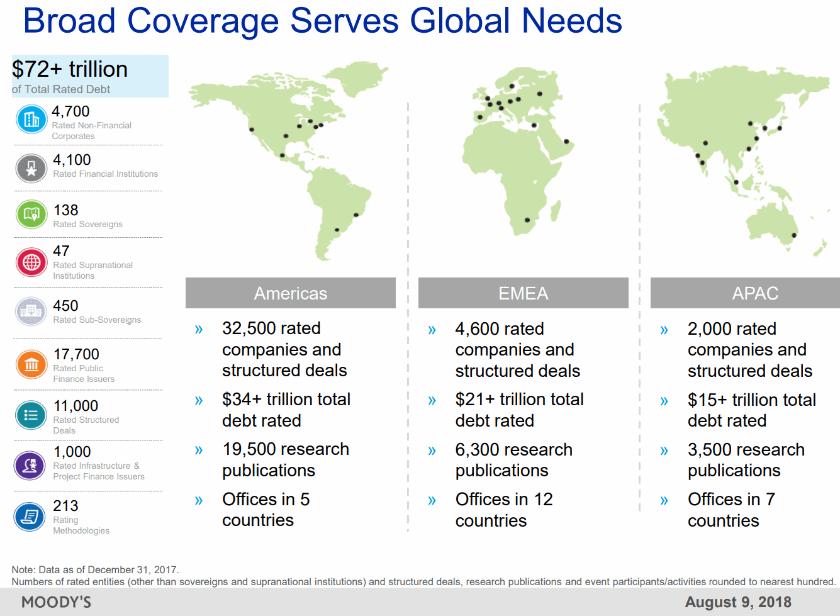Click the $72+ trillion headline box

pyautogui.click(x=90, y=76)
